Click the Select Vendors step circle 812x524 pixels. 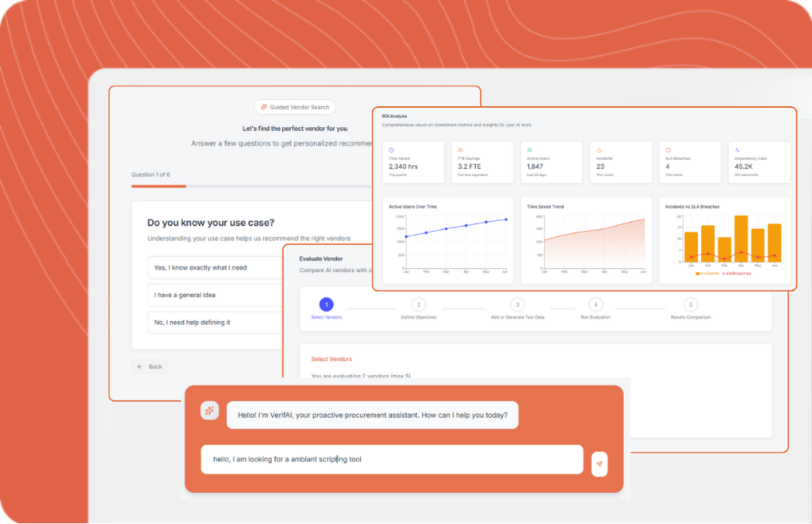tap(326, 304)
